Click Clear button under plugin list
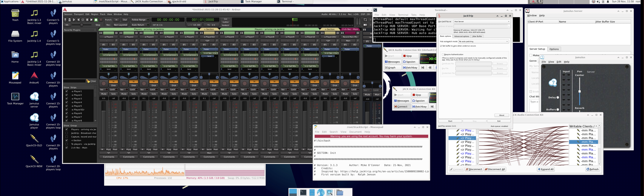Image resolution: width=644 pixels, height=196 pixels. (91, 81)
